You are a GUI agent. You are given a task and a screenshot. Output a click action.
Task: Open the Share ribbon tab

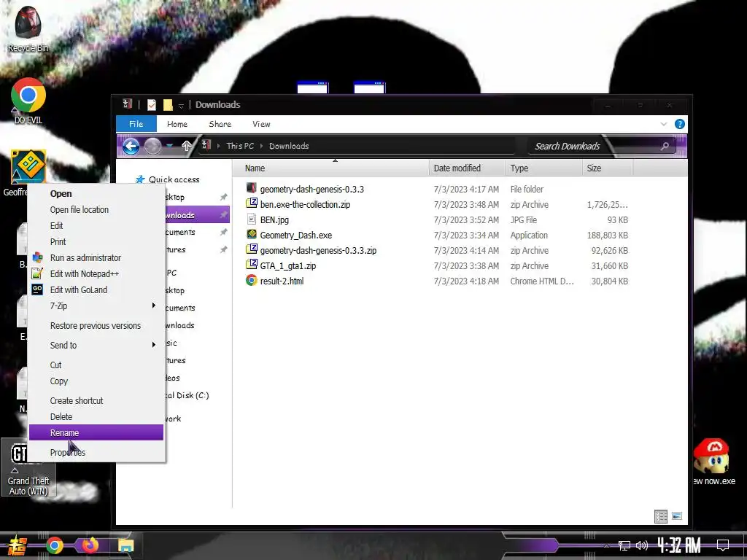[x=220, y=124]
